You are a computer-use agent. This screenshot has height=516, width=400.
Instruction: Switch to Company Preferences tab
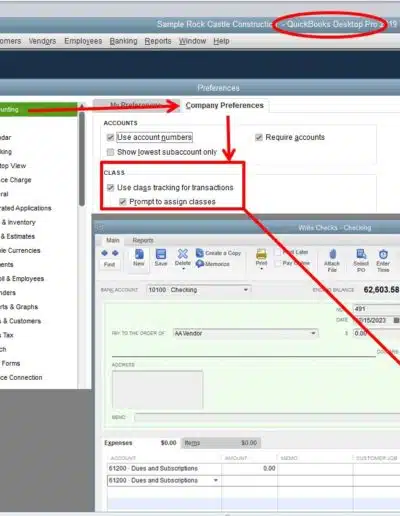tap(224, 105)
